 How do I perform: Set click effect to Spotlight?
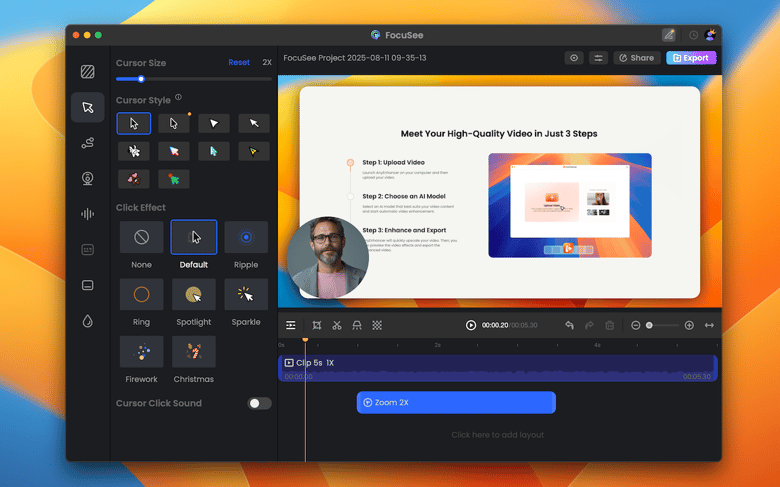coord(194,294)
